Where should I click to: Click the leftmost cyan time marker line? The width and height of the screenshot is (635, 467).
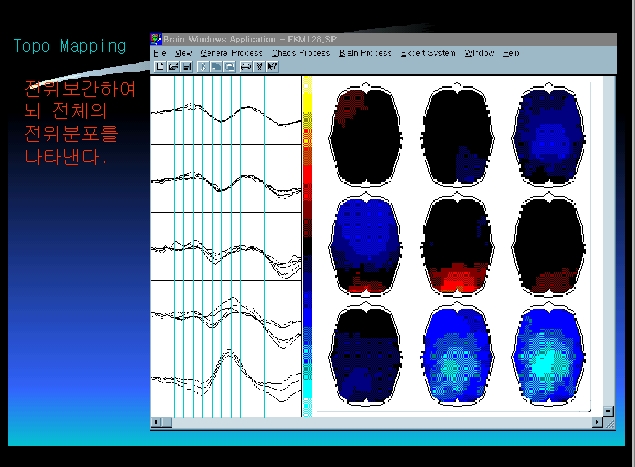coord(175,246)
